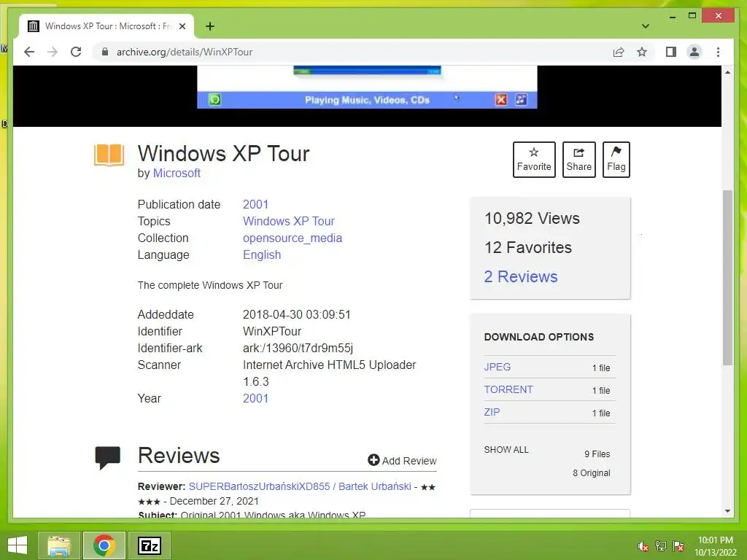Click the red X in tour player
Viewport: 747px width, 560px height.
(500, 99)
